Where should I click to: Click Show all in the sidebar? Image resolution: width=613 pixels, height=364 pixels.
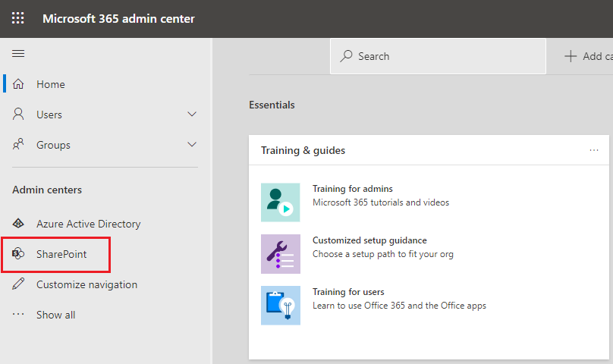(55, 315)
